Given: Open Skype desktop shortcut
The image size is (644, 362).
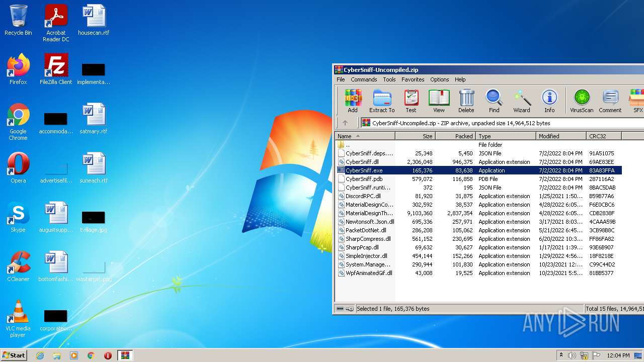Looking at the screenshot, I should (x=18, y=217).
